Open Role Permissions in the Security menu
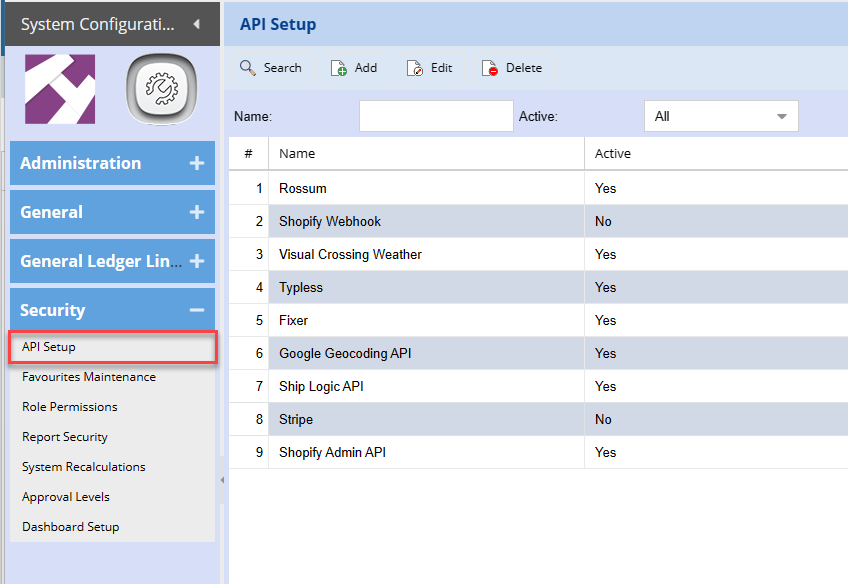 tap(70, 407)
